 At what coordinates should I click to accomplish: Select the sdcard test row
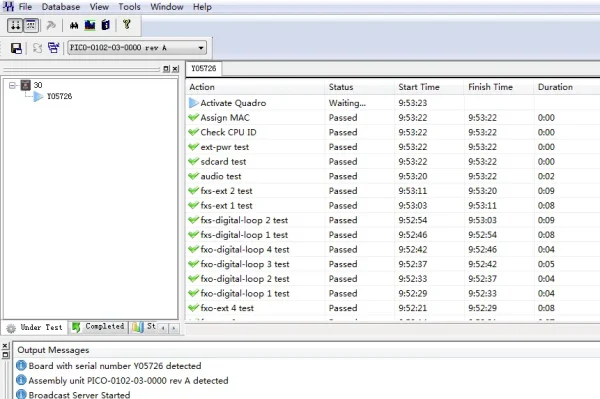click(393, 162)
